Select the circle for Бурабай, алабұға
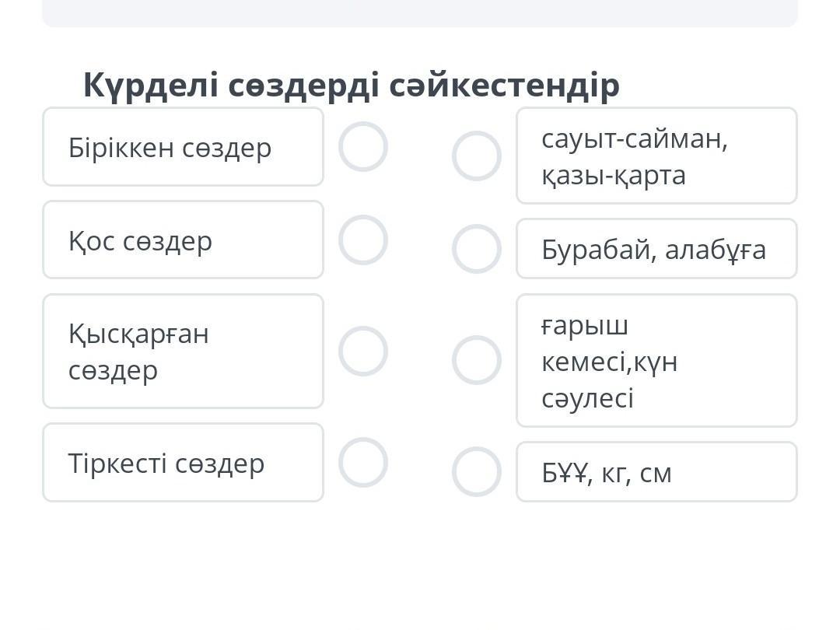The width and height of the screenshot is (840, 630). click(x=477, y=249)
